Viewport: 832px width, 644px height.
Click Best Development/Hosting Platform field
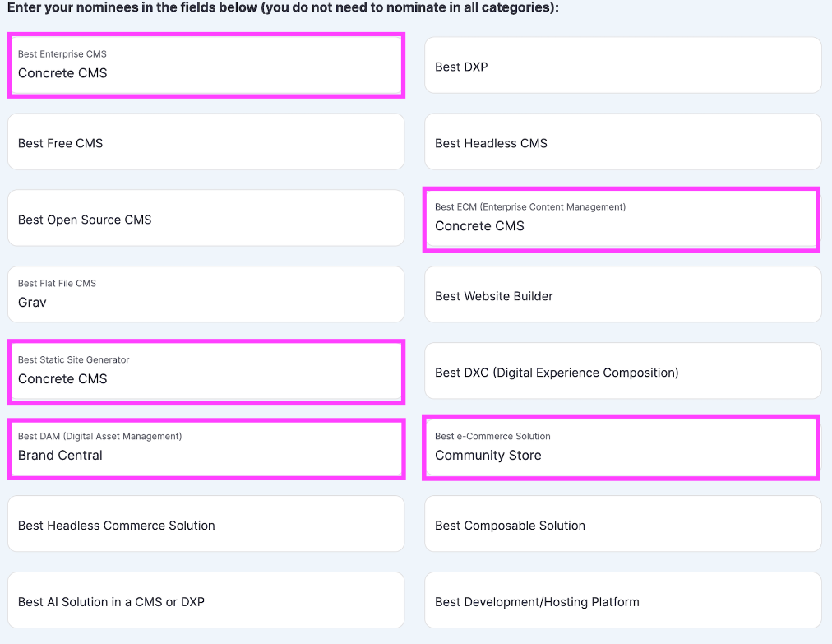click(622, 601)
